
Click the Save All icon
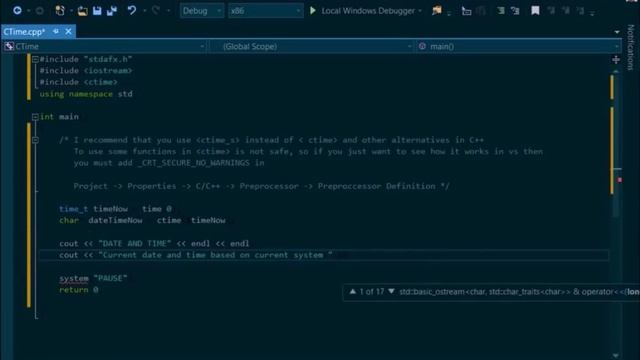pyautogui.click(x=111, y=11)
